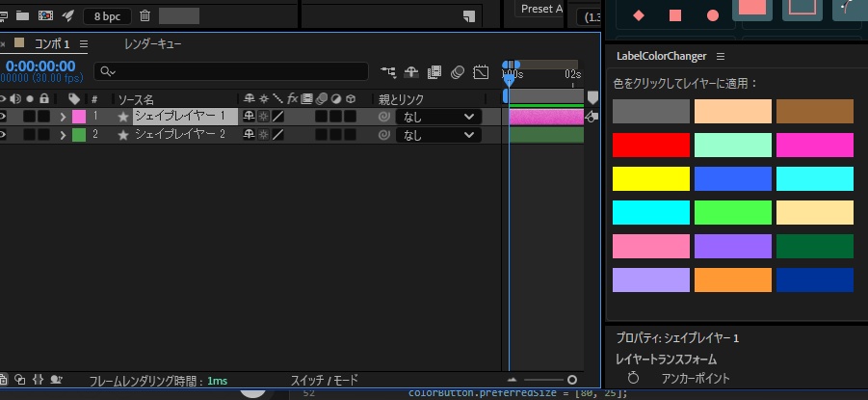Toggle In/Out/Duration pane braces icon
The height and width of the screenshot is (400, 868).
click(x=38, y=380)
